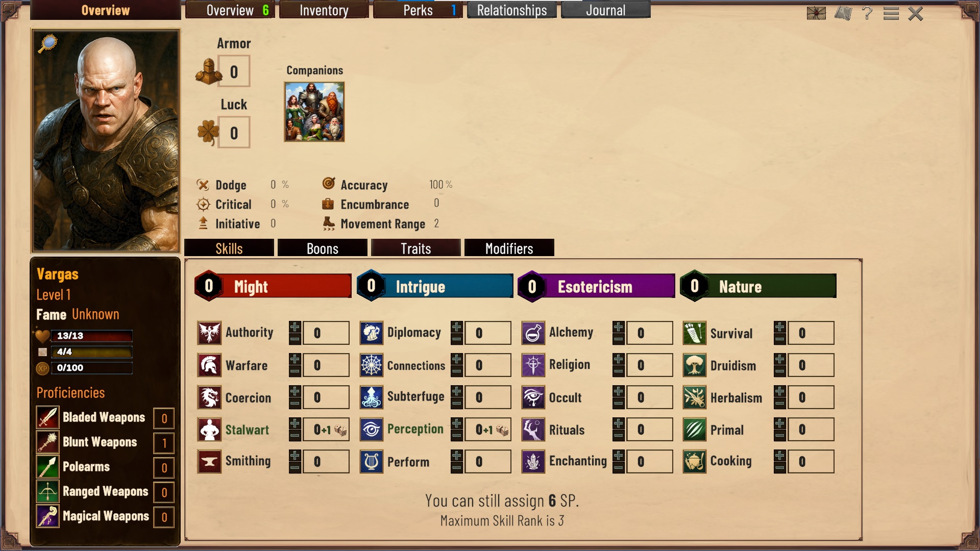Click the Might category header
The image size is (980, 551).
(x=273, y=286)
